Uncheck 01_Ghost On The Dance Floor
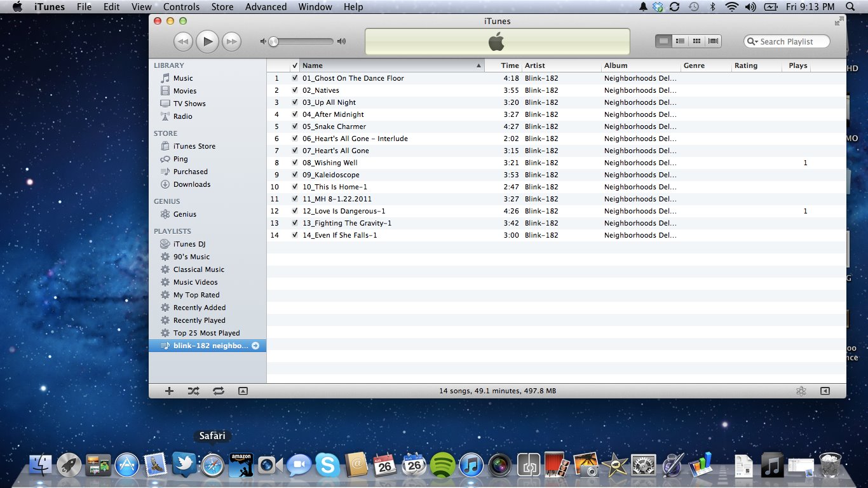Screen dimensions: 868x488 pos(295,78)
